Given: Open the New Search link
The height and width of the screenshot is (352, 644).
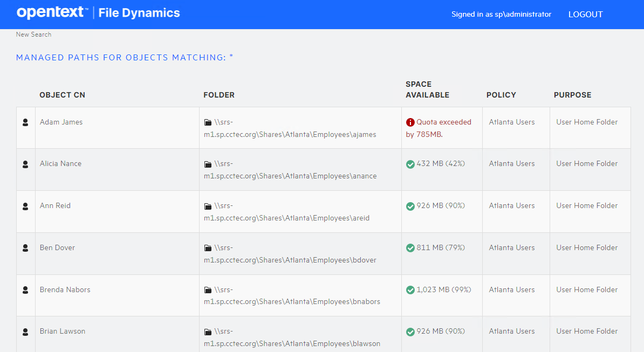Looking at the screenshot, I should (x=33, y=34).
